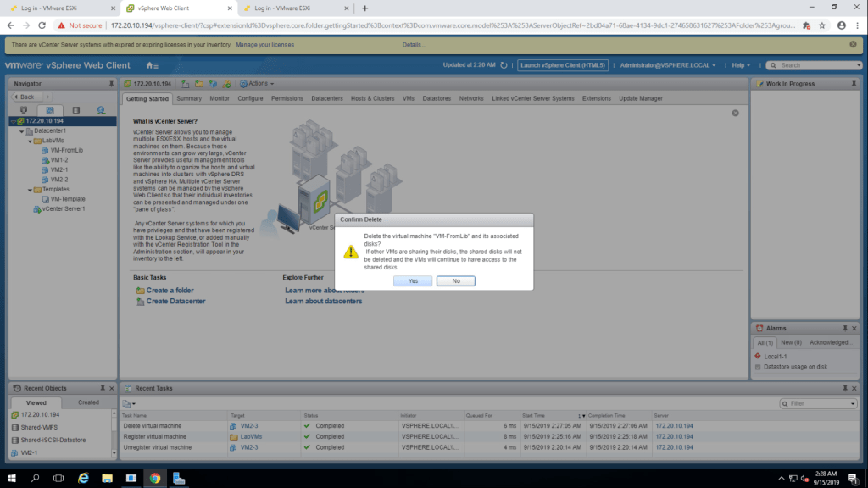The image size is (868, 488).
Task: Switch to the Summary tab
Action: tap(189, 98)
